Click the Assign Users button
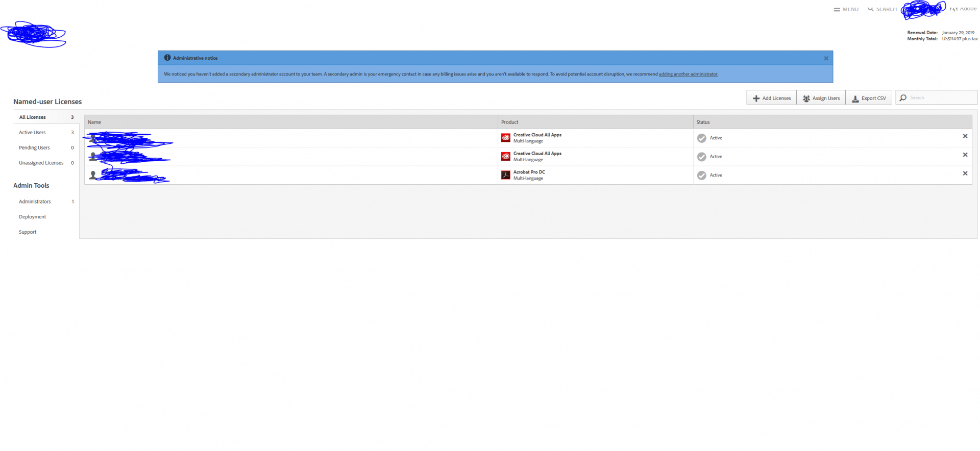Viewport: 980px width, 451px height. 821,98
